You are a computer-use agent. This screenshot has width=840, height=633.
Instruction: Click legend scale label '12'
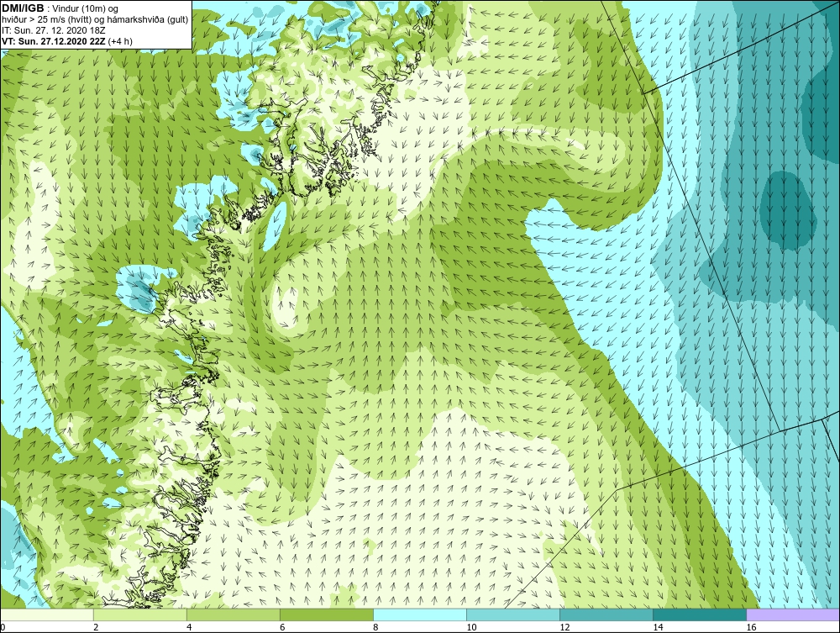[564, 627]
